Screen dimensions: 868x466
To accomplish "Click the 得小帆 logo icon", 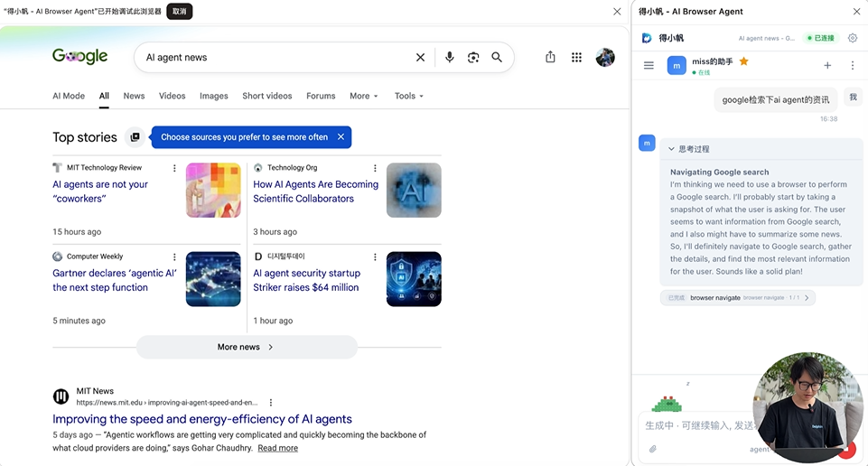I will (x=647, y=38).
